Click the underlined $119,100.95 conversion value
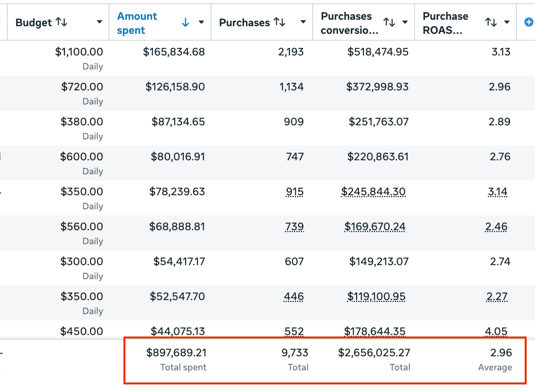Viewport: 535px width, 392px height. pos(377,297)
